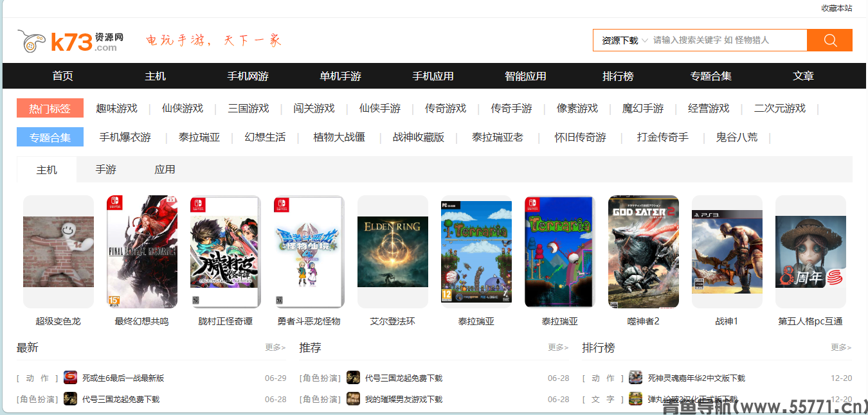
Task: Open the 魔幻手游 tag link
Action: click(x=643, y=109)
